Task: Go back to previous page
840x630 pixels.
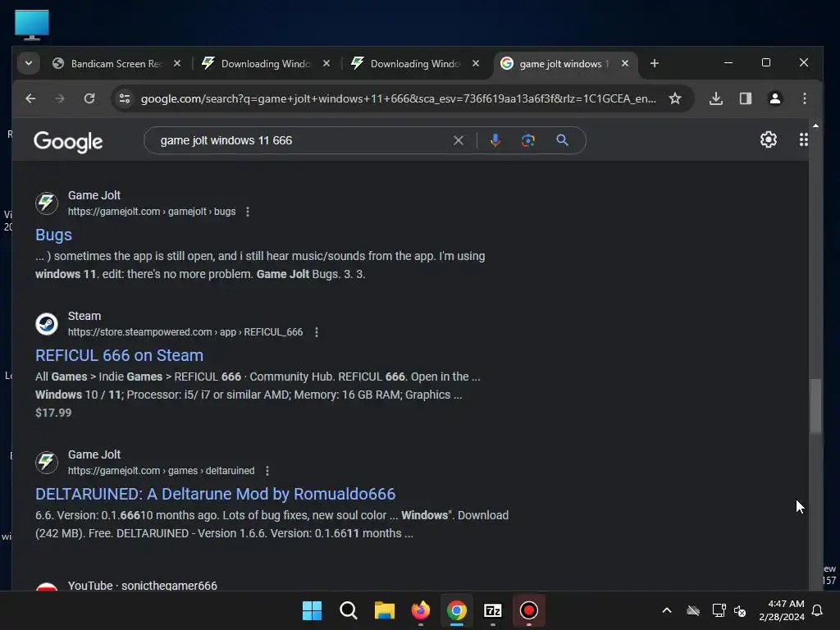Action: [30, 98]
